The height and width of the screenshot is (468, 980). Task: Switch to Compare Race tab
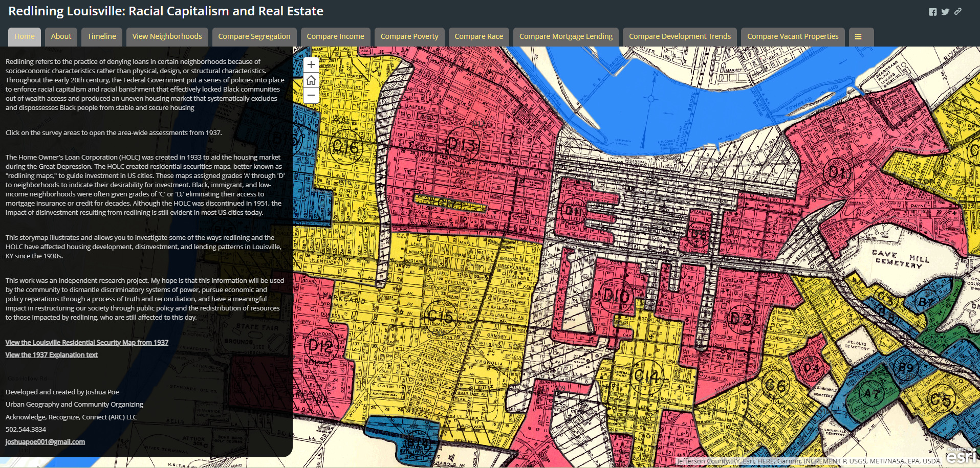click(x=479, y=36)
